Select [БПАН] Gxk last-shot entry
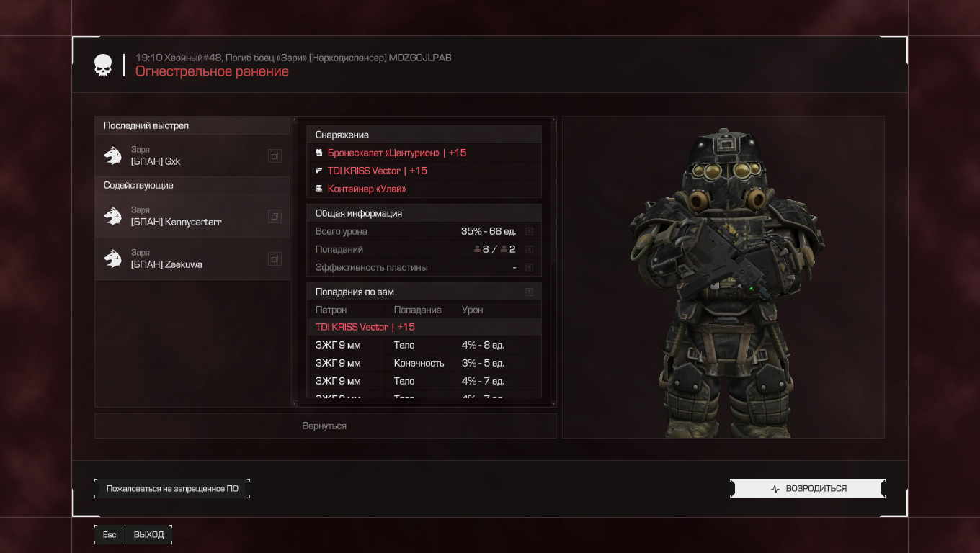 192,156
